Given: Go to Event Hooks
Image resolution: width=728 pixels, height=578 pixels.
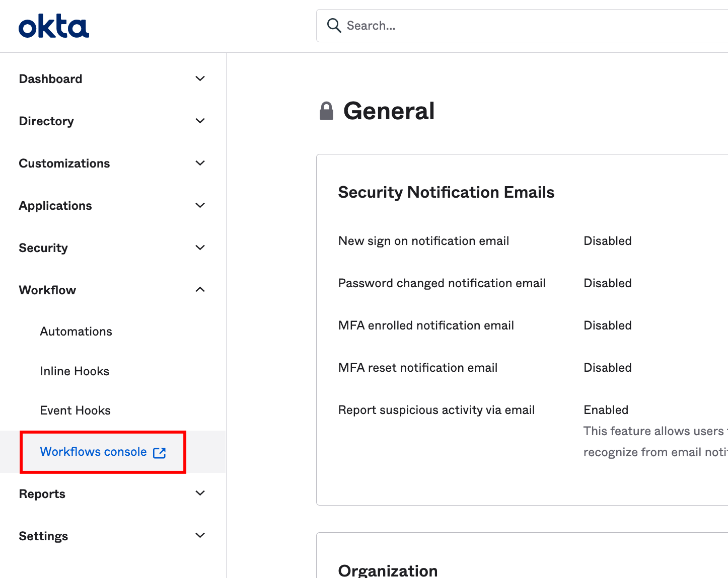Looking at the screenshot, I should (x=75, y=410).
